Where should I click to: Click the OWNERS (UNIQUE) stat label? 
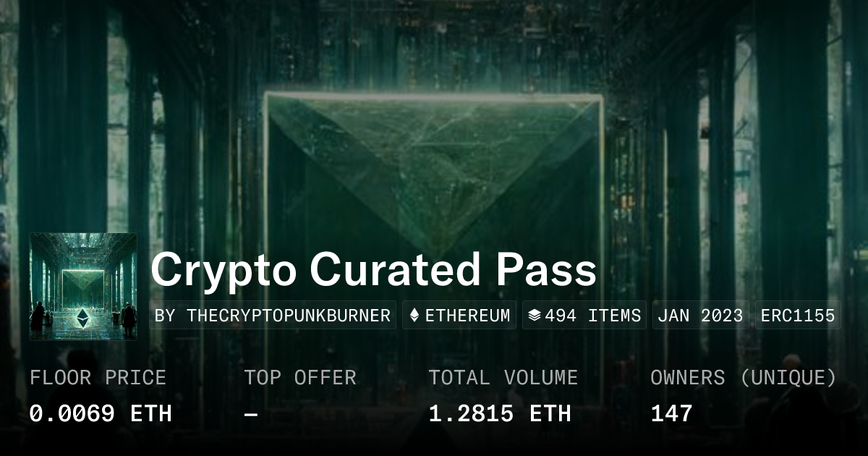[x=743, y=377]
